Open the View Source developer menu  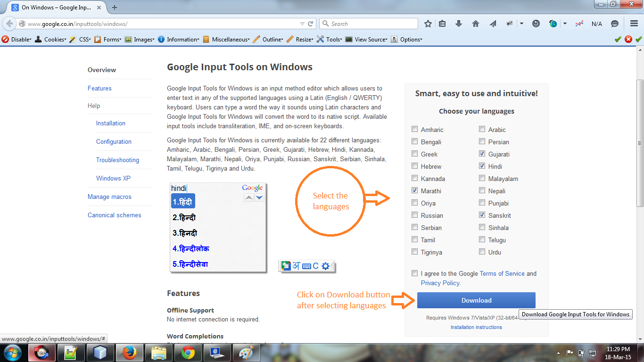[x=367, y=40]
